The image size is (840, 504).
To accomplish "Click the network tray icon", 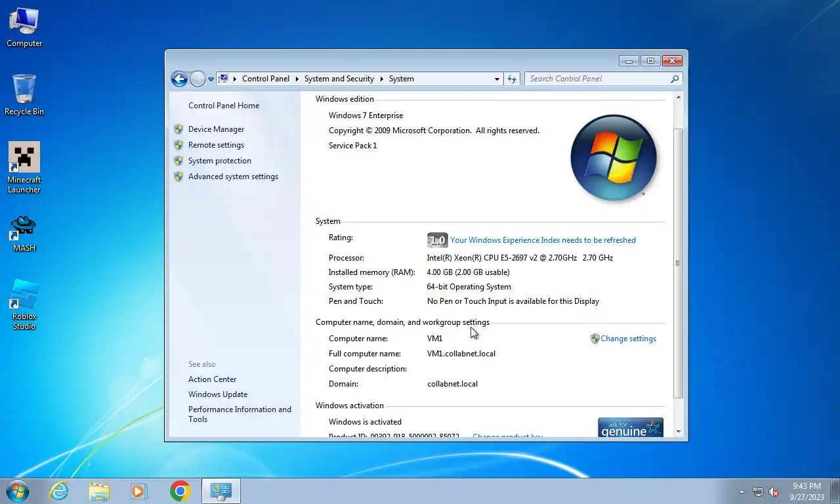I will 758,492.
